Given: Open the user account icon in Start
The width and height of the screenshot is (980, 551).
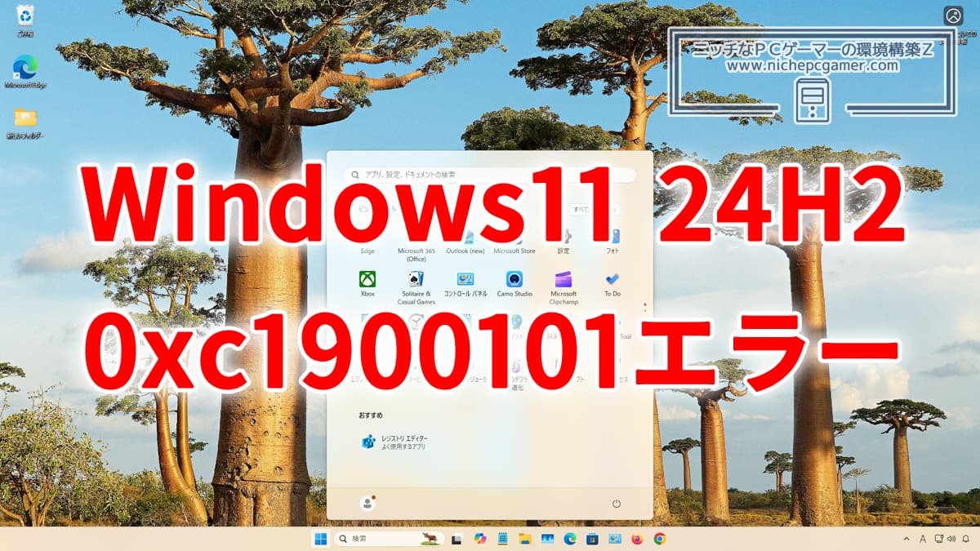Looking at the screenshot, I should tap(367, 503).
